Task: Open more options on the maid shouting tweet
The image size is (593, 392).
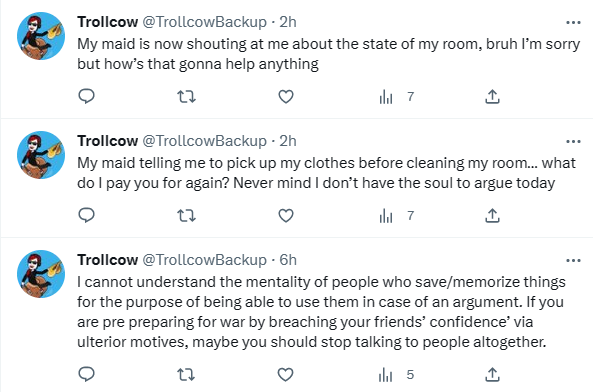Action: pos(573,23)
